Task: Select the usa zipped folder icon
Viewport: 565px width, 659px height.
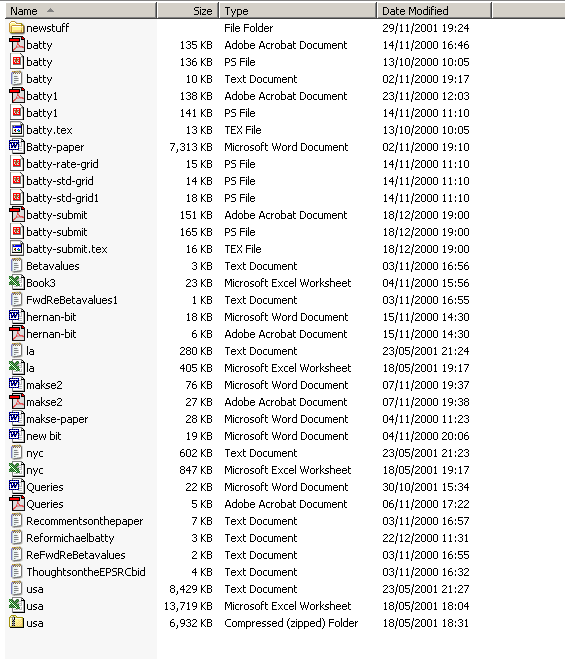Action: click(16, 623)
